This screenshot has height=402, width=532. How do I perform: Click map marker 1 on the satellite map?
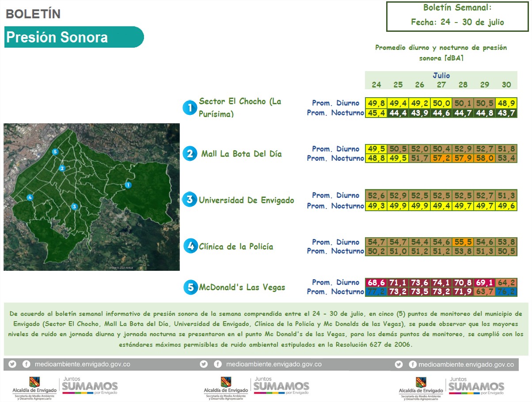[x=128, y=185]
